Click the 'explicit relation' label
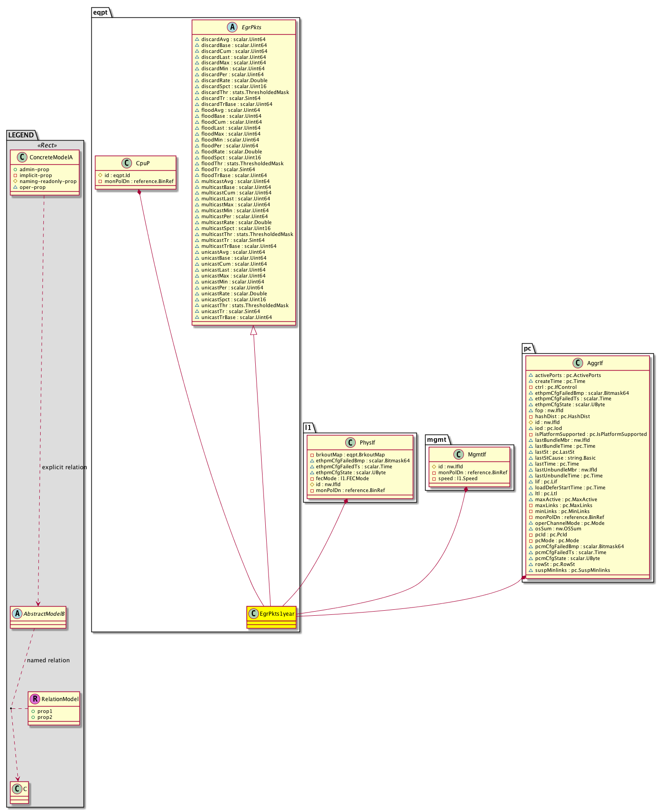The image size is (663, 812). coord(64,467)
